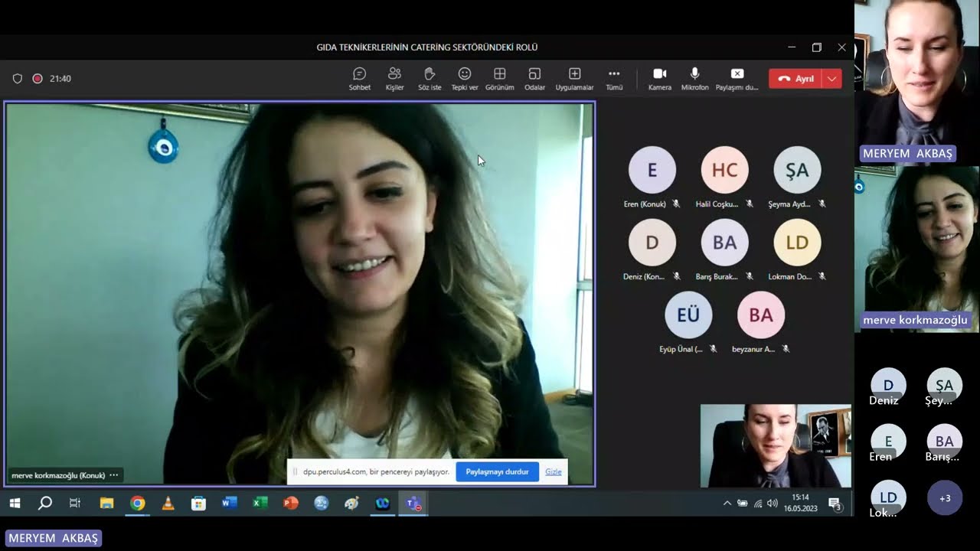Toggle the Kamera camera
This screenshot has width=980, height=551.
click(659, 79)
